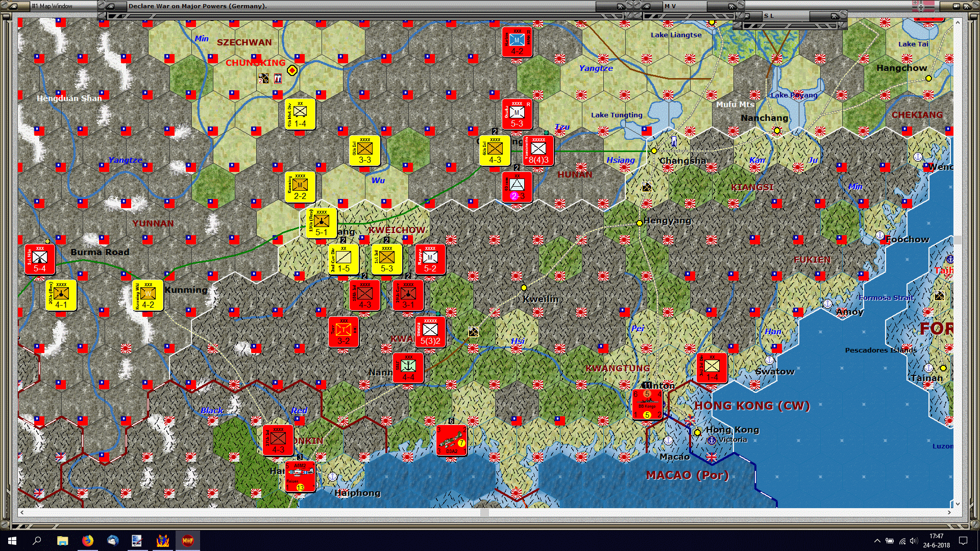Click the Nanchang city dot
The height and width of the screenshot is (551, 980).
[x=777, y=131]
